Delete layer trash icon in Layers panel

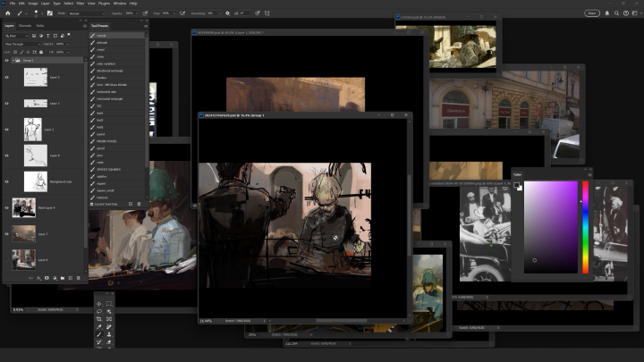[x=79, y=278]
